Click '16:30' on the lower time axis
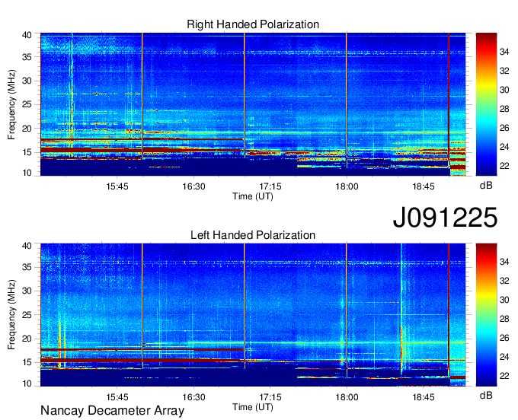 point(193,397)
